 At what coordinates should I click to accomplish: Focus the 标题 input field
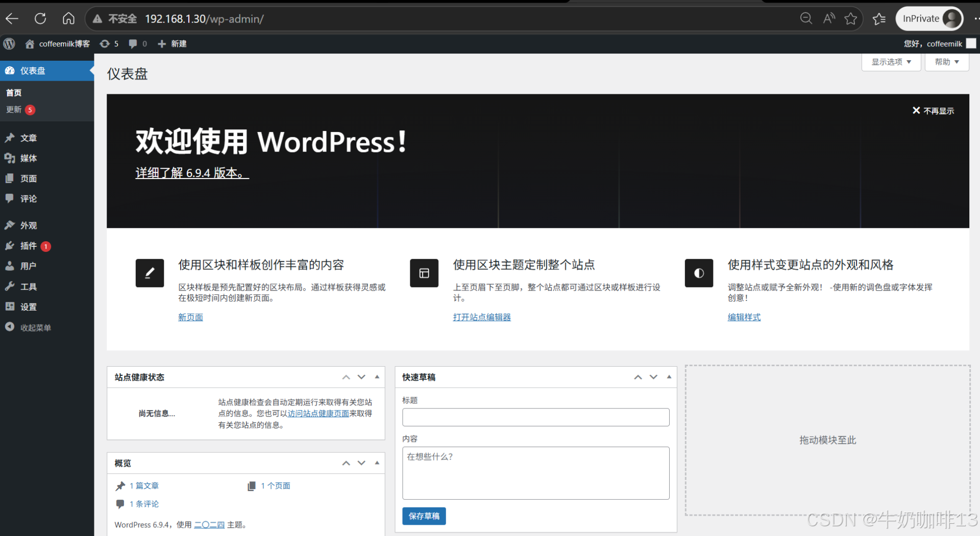[x=536, y=417]
